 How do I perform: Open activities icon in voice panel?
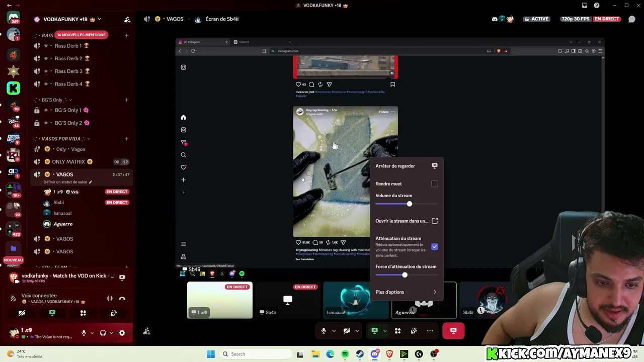click(83, 313)
